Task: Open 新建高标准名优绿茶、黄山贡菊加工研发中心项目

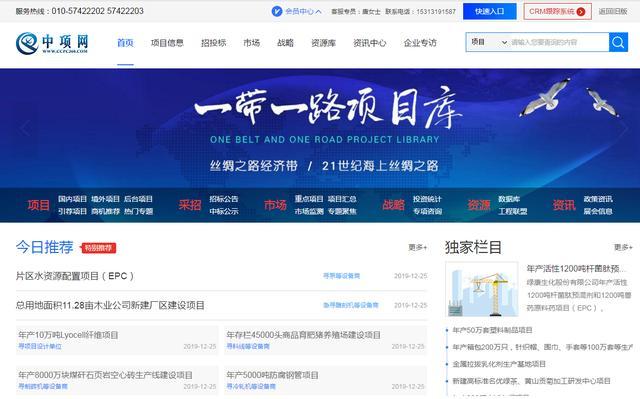Action: [x=531, y=381]
